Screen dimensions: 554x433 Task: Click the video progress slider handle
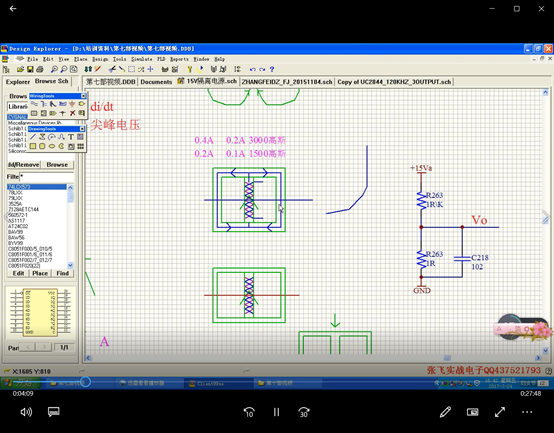tap(85, 381)
